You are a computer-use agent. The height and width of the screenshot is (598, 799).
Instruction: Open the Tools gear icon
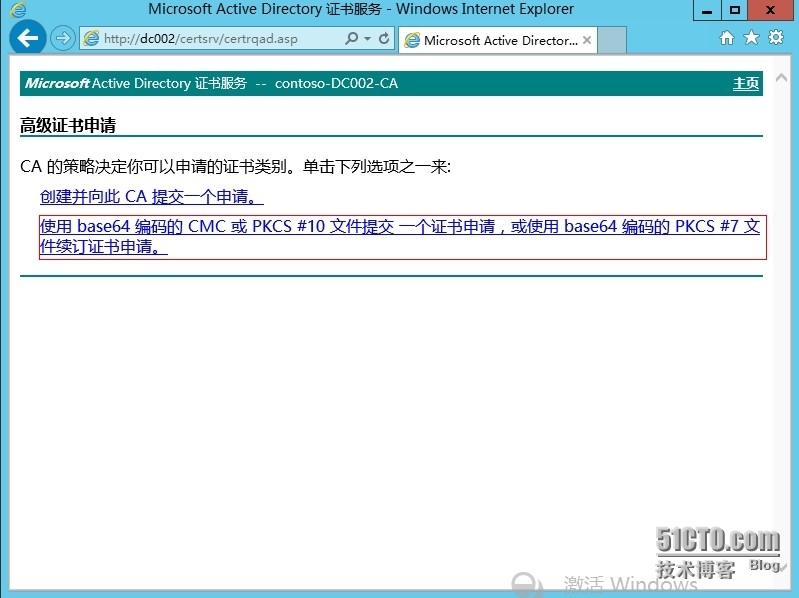776,38
